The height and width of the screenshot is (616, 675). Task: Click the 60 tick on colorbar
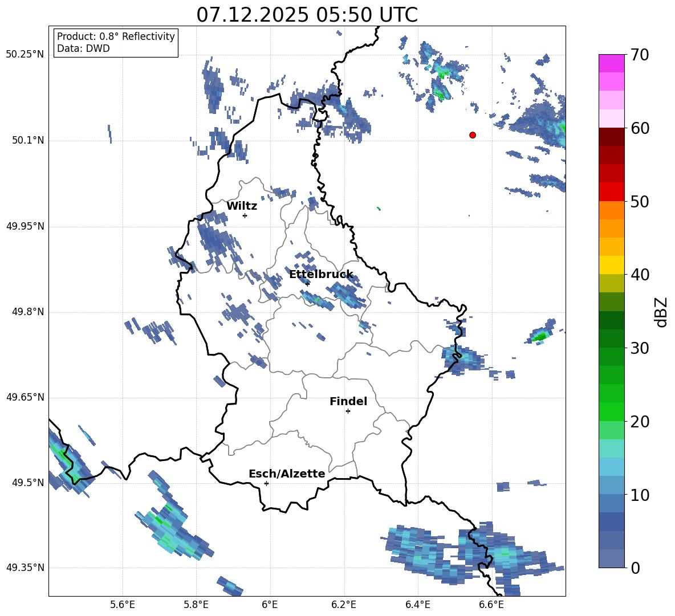point(639,128)
